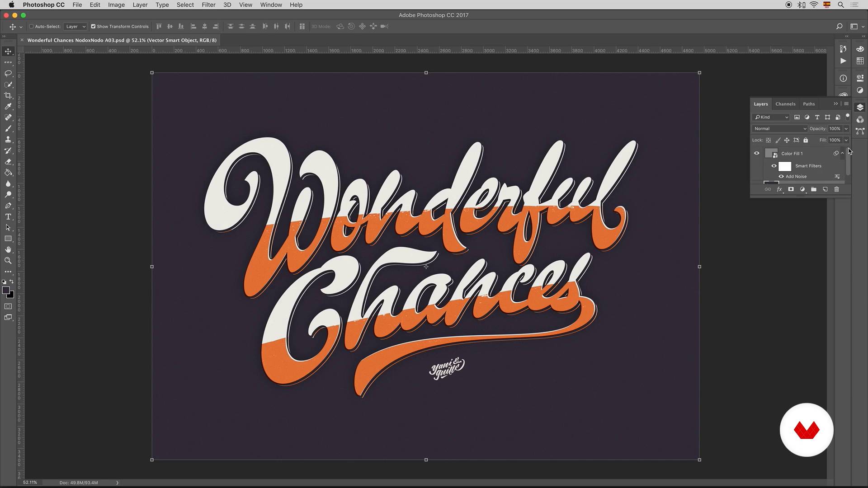Select the Move tool in the toolbox
868x488 pixels.
[x=8, y=52]
